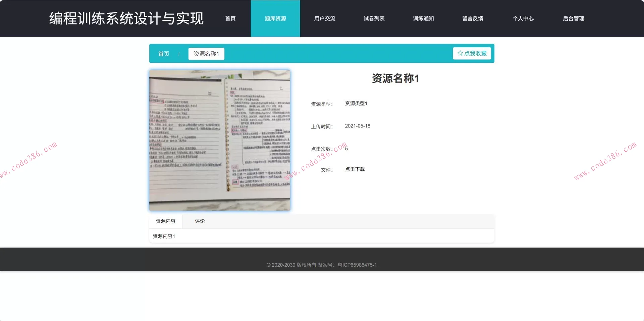This screenshot has height=321, width=644.
Task: Click the 资源名称1 page title
Action: pyautogui.click(x=395, y=78)
